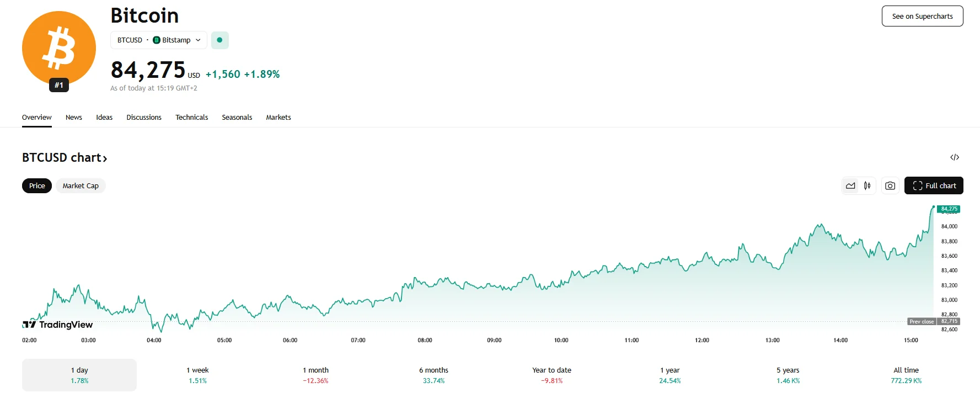Viewport: 980px width, 398px height.
Task: Select the All time range
Action: [x=906, y=375]
